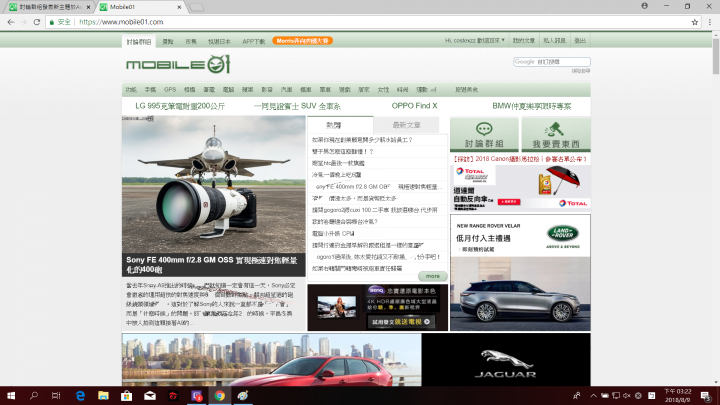Open a new browser tab
Screen dimensions: 720x405
196,7
